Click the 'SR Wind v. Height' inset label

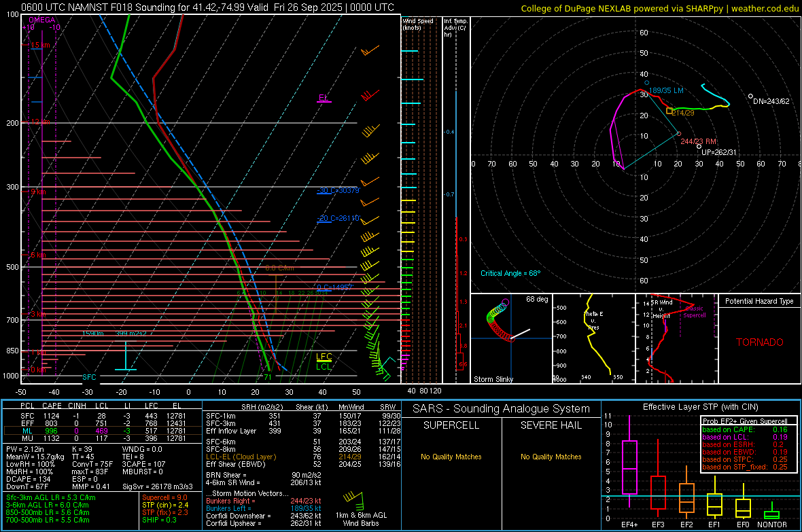(x=662, y=309)
